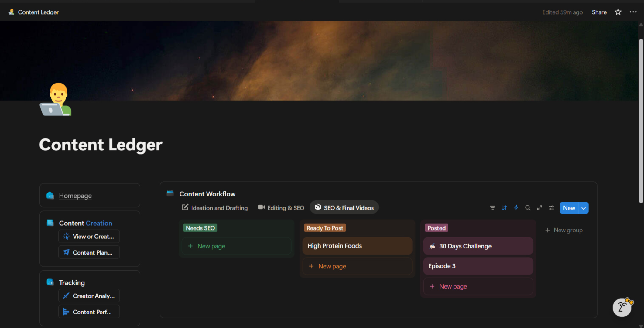Click the Tracking heading
This screenshot has width=644, height=328.
pyautogui.click(x=72, y=282)
